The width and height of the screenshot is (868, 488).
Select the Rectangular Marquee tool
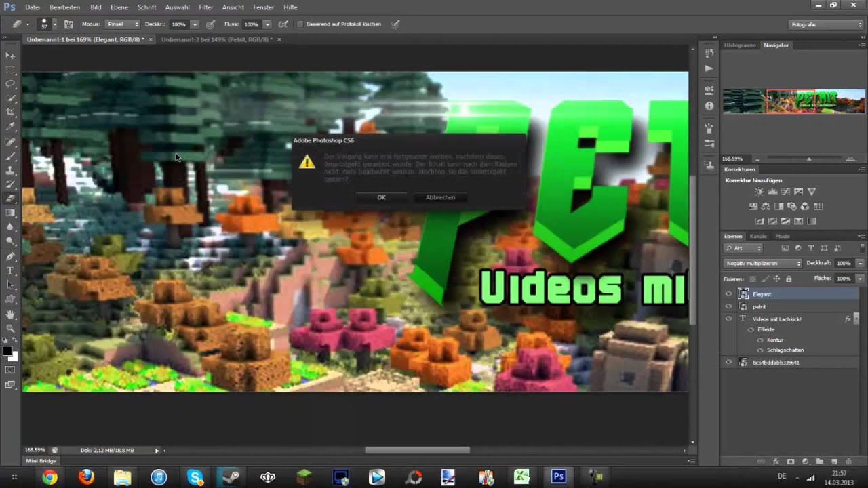pos(10,70)
